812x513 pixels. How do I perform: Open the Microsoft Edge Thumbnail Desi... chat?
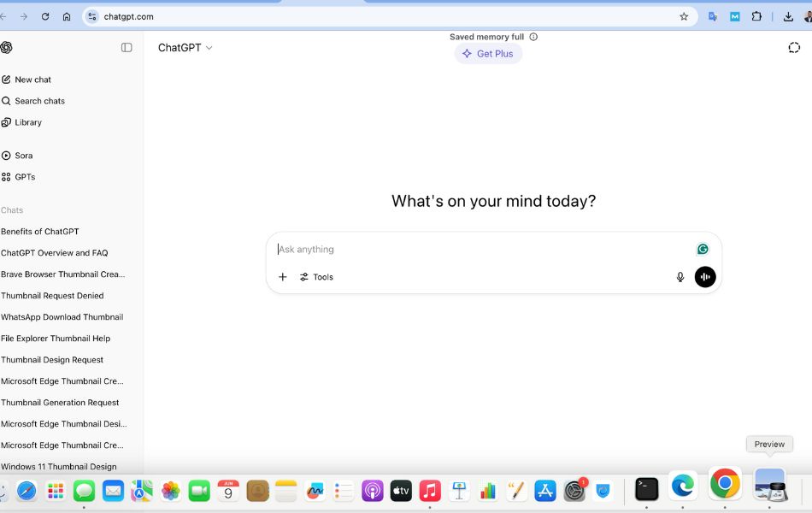[64, 424]
